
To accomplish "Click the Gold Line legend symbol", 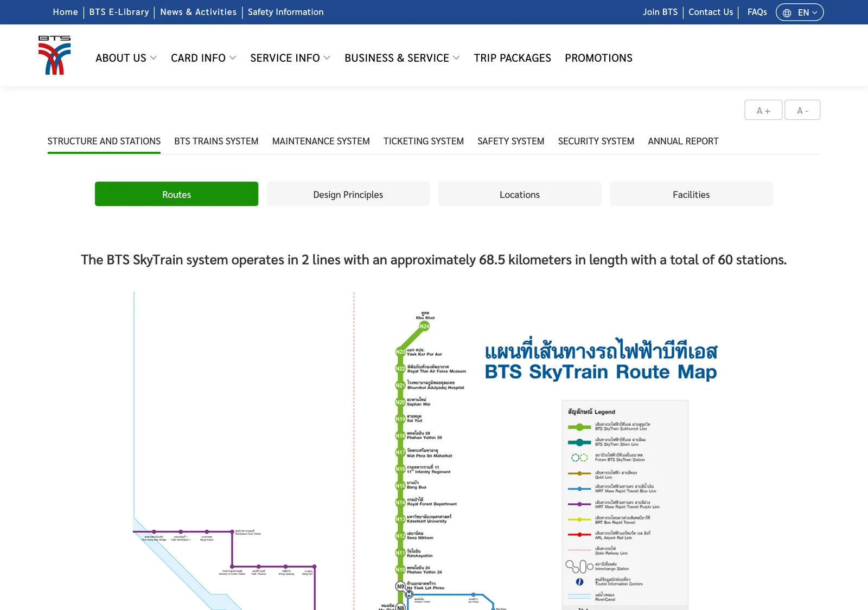I will tap(579, 473).
